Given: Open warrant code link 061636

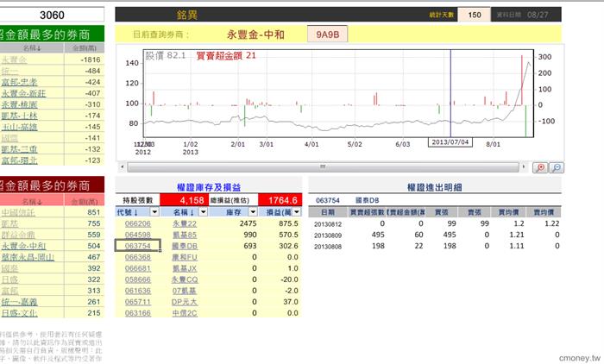Looking at the screenshot, I should [x=137, y=291].
